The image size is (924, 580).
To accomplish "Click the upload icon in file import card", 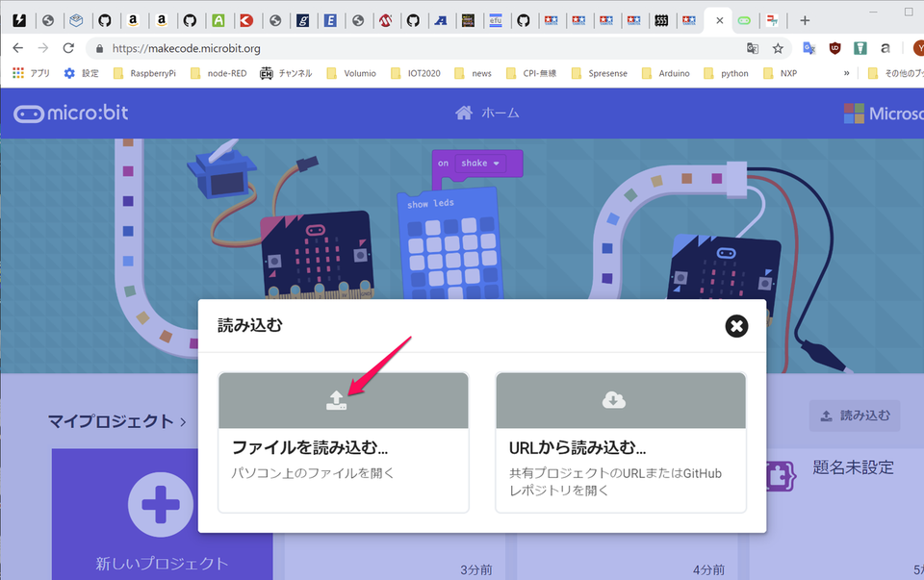I will pyautogui.click(x=336, y=400).
